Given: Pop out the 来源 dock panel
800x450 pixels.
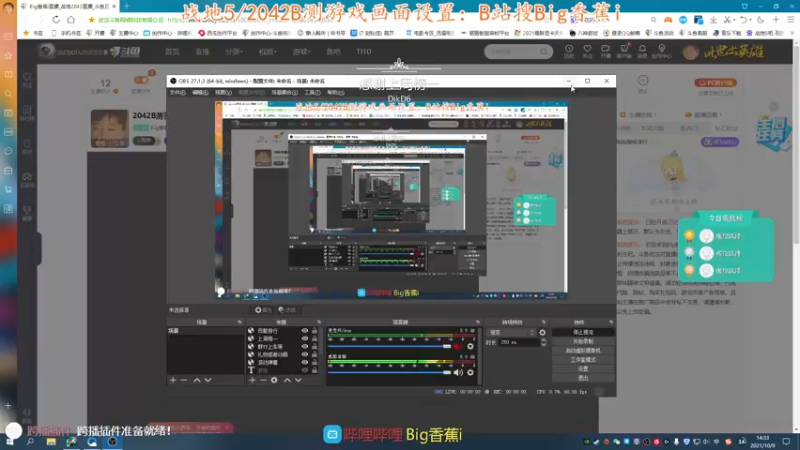Looking at the screenshot, I should (319, 322).
